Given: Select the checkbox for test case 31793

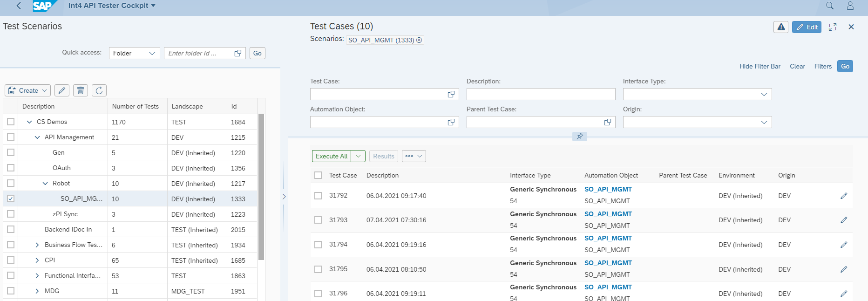Looking at the screenshot, I should point(318,220).
